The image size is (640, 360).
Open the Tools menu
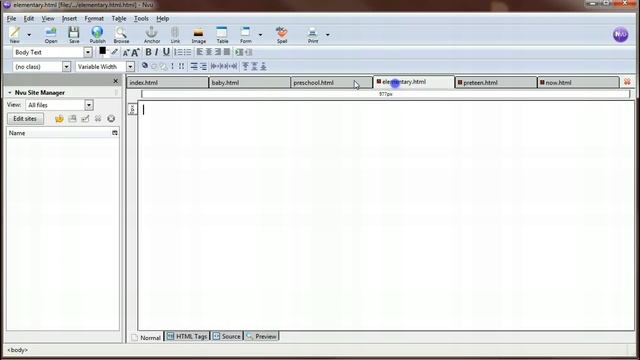pos(141,18)
